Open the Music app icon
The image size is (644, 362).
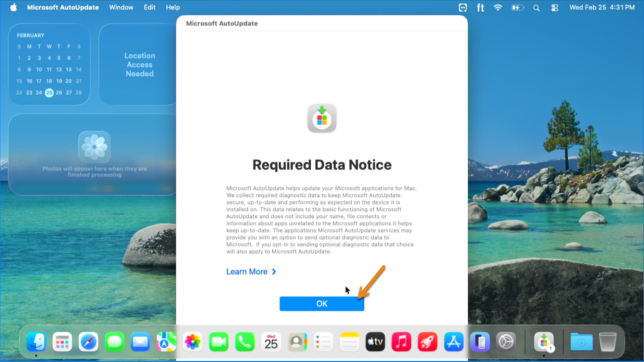pos(401,342)
